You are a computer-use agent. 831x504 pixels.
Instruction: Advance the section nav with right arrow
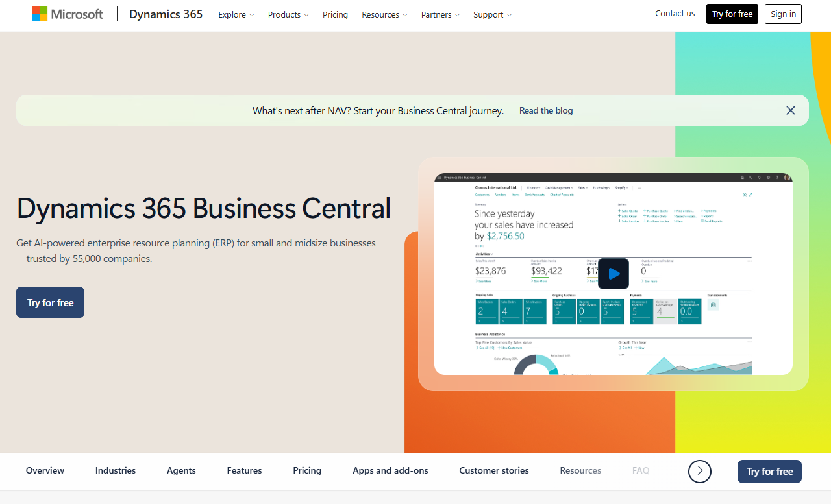700,472
